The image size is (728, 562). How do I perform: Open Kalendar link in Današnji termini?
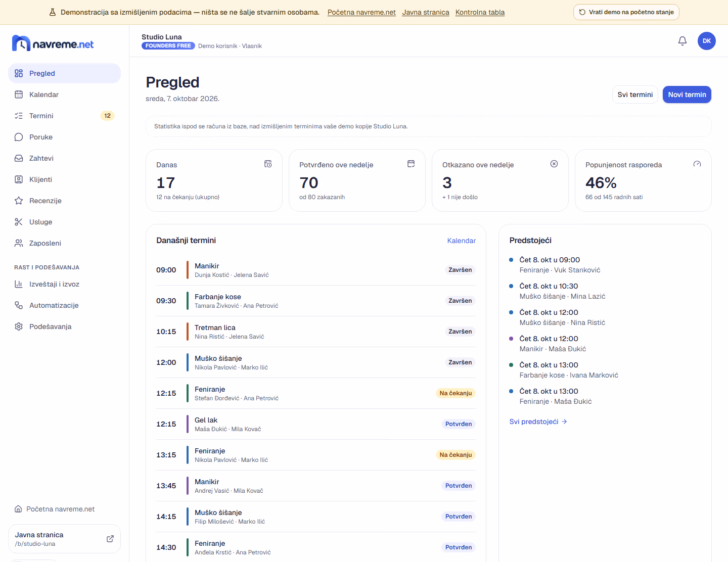point(462,241)
